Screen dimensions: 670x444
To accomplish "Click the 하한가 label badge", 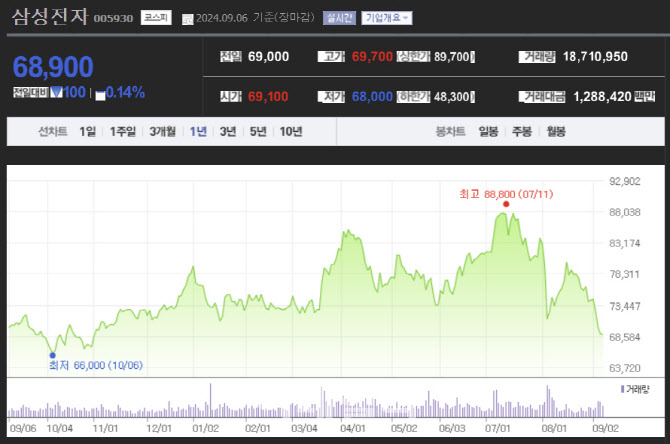I will point(413,97).
